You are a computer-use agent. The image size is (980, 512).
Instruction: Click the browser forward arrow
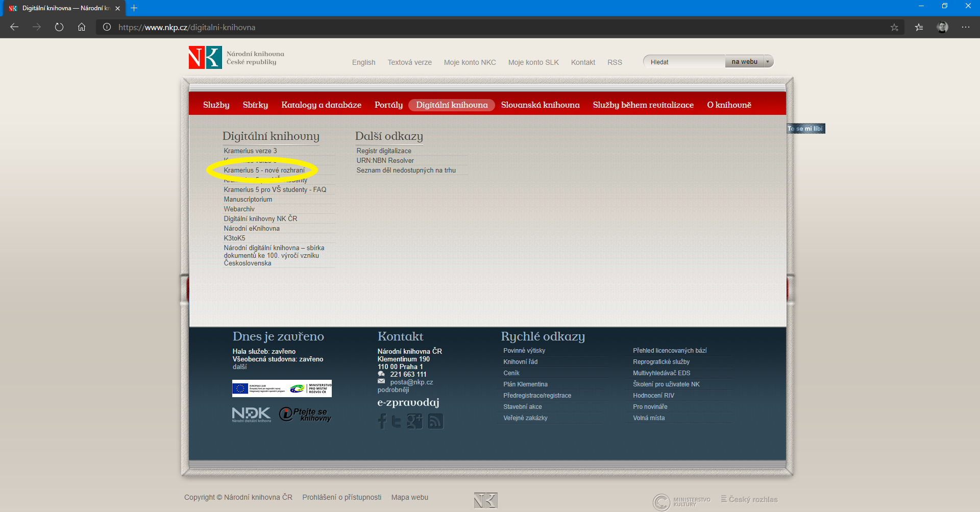coord(37,27)
